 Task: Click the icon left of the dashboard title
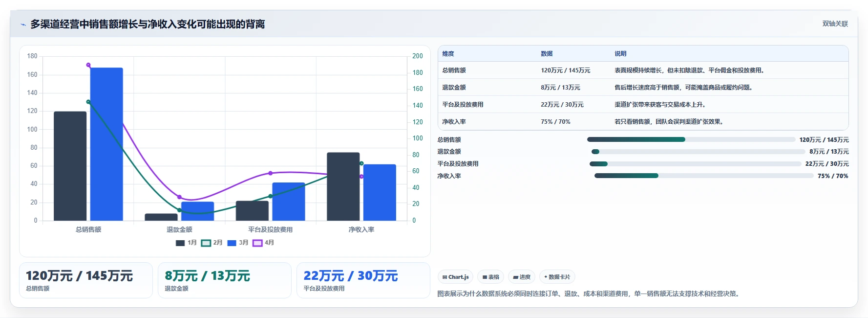click(x=23, y=24)
